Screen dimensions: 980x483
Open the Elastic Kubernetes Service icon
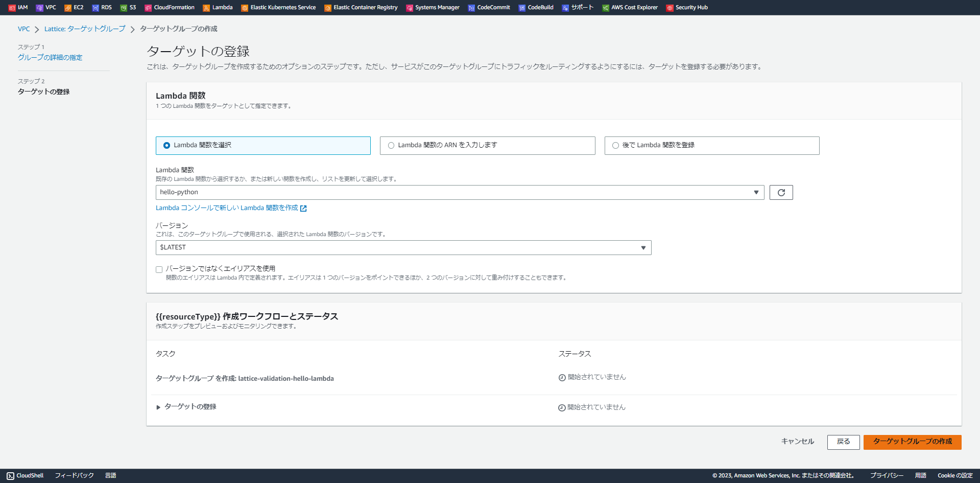245,8
